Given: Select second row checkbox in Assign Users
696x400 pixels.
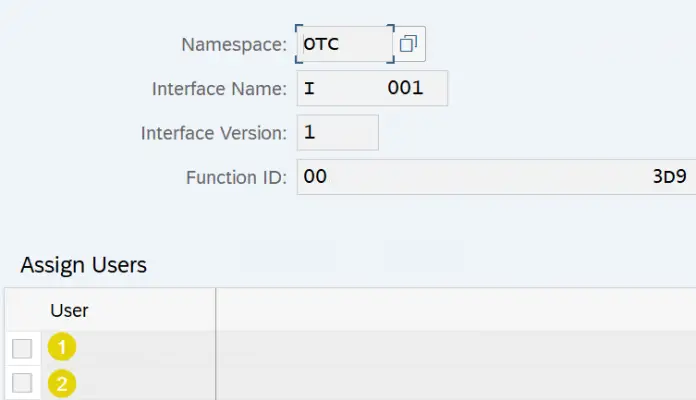Looking at the screenshot, I should pyautogui.click(x=22, y=383).
